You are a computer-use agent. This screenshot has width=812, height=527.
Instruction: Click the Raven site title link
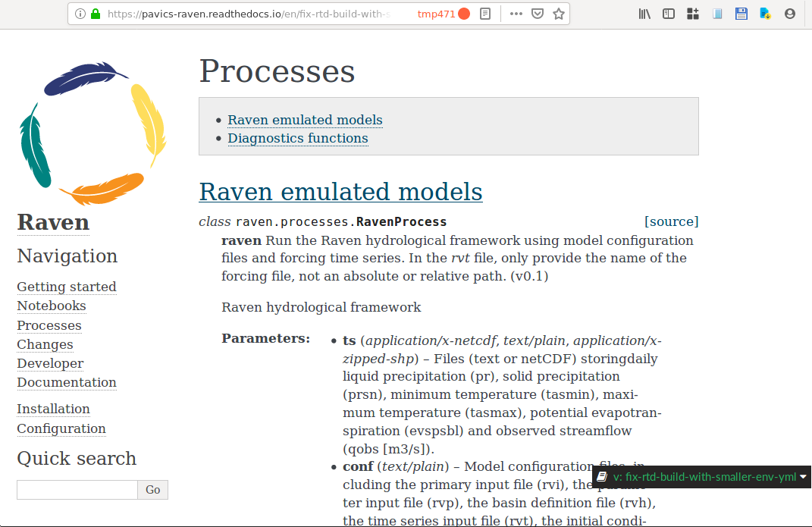pyautogui.click(x=53, y=223)
